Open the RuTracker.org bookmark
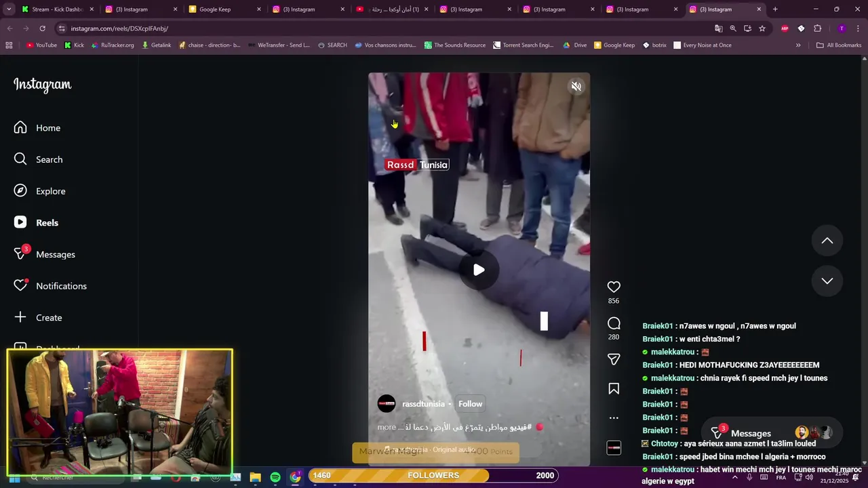 (x=113, y=45)
